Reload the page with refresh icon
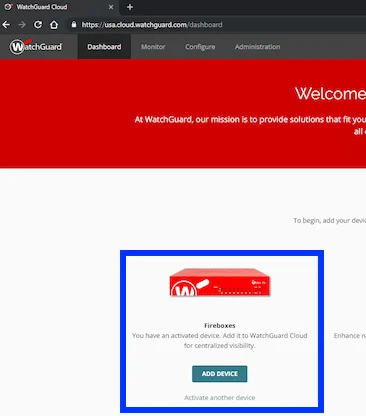Screen dimensions: 366x416 coord(38,25)
